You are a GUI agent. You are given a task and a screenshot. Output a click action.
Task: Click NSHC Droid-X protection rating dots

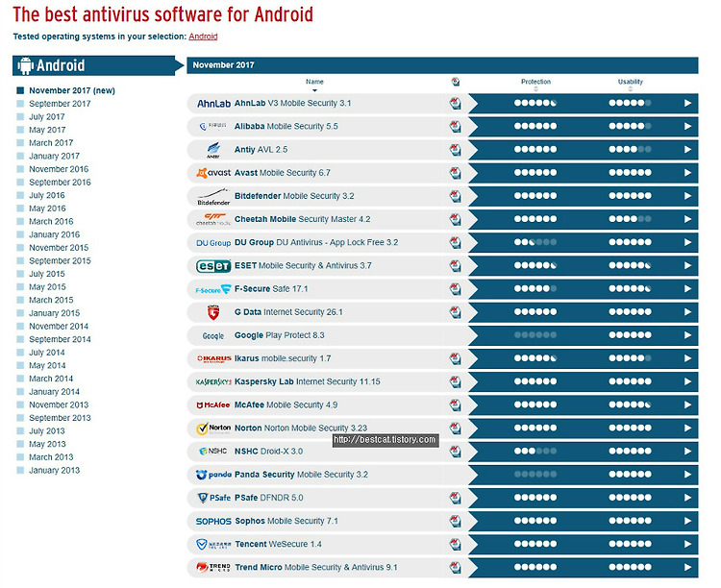[535, 451]
